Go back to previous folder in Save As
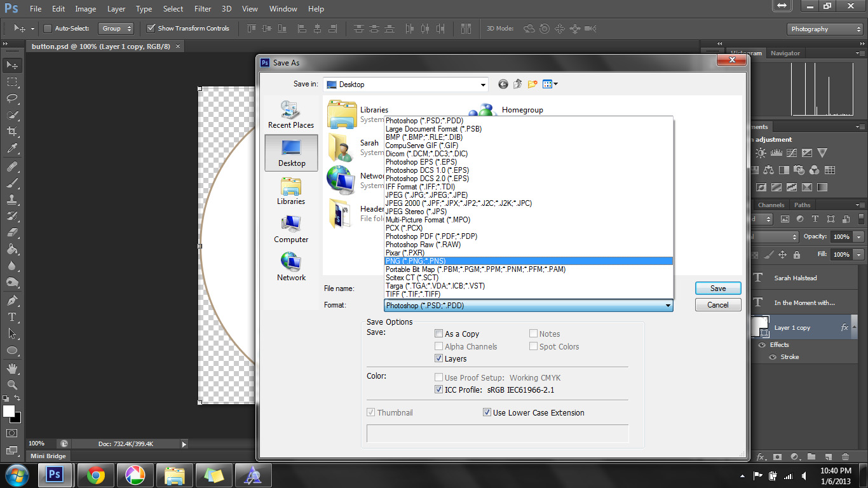The width and height of the screenshot is (868, 488). pyautogui.click(x=503, y=84)
